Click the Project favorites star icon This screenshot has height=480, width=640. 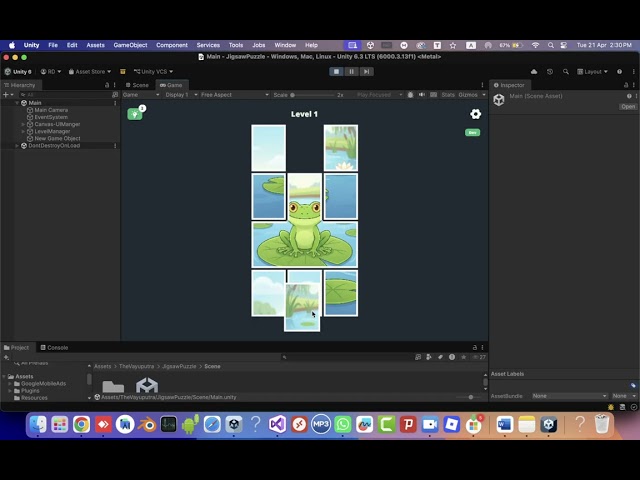[463, 357]
